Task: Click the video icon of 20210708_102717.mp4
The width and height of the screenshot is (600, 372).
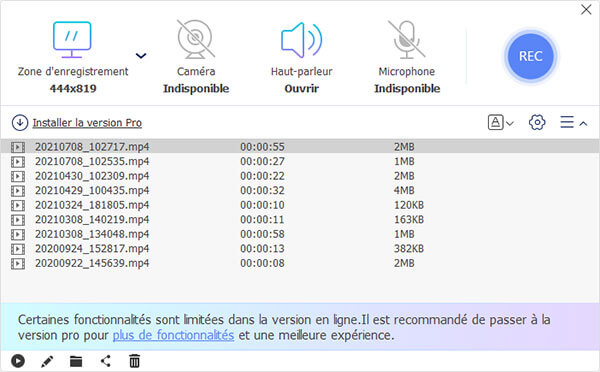Action: 18,147
